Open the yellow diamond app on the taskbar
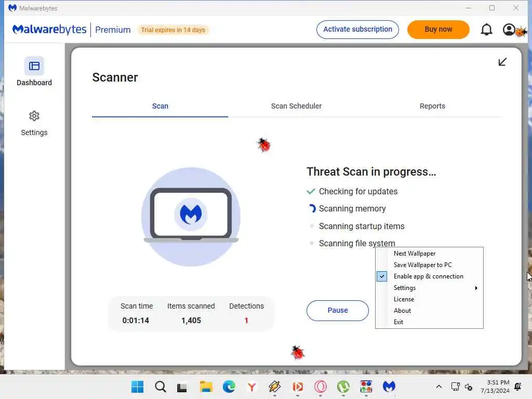This screenshot has height=399, width=532. [274, 387]
